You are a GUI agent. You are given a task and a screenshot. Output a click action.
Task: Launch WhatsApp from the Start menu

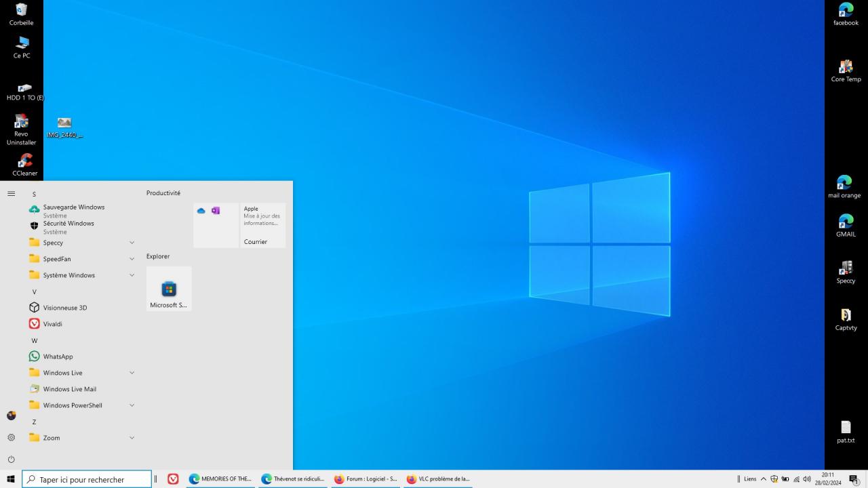click(81, 357)
